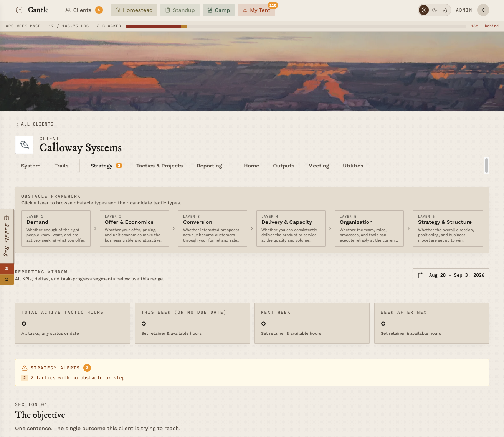Go back to All Clients

tap(35, 124)
